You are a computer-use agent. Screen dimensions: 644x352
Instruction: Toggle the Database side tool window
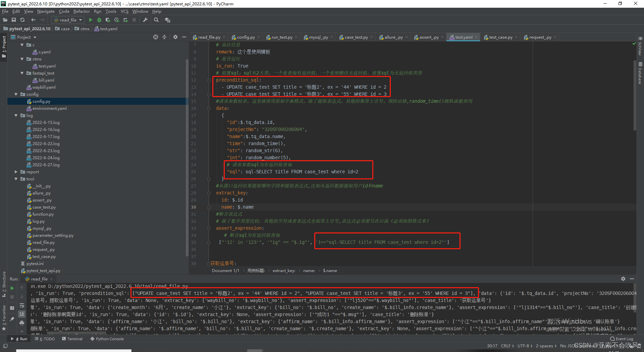tap(640, 73)
